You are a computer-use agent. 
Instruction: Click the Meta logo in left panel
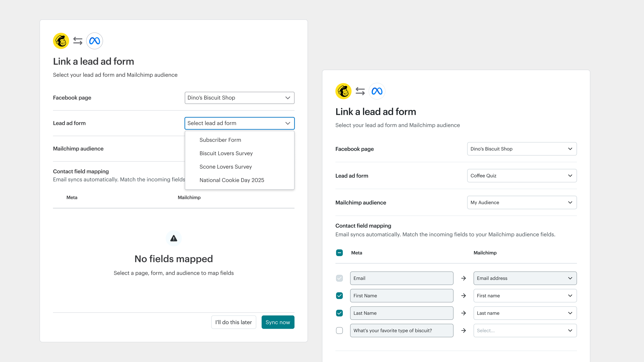pyautogui.click(x=95, y=41)
